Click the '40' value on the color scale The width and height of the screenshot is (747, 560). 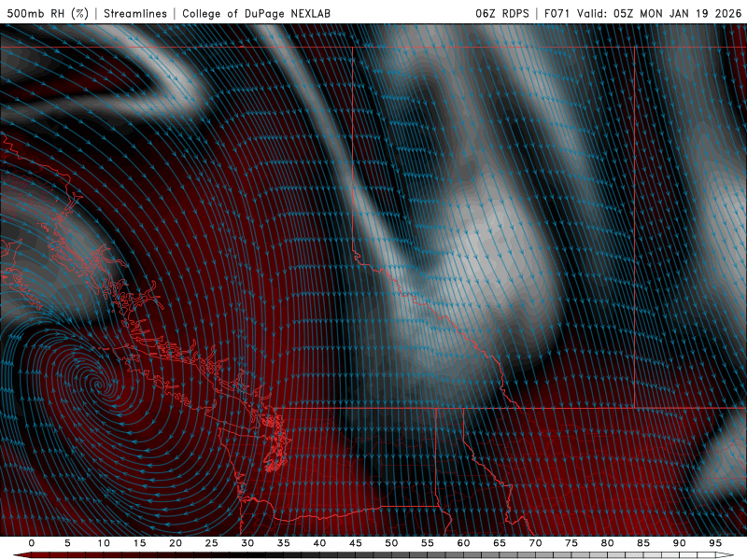[x=319, y=543]
